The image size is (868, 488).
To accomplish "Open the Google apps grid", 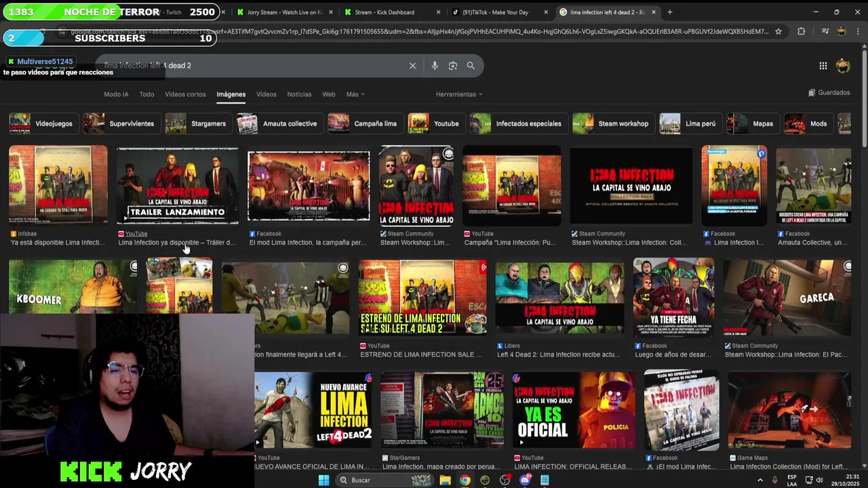I will click(x=823, y=66).
